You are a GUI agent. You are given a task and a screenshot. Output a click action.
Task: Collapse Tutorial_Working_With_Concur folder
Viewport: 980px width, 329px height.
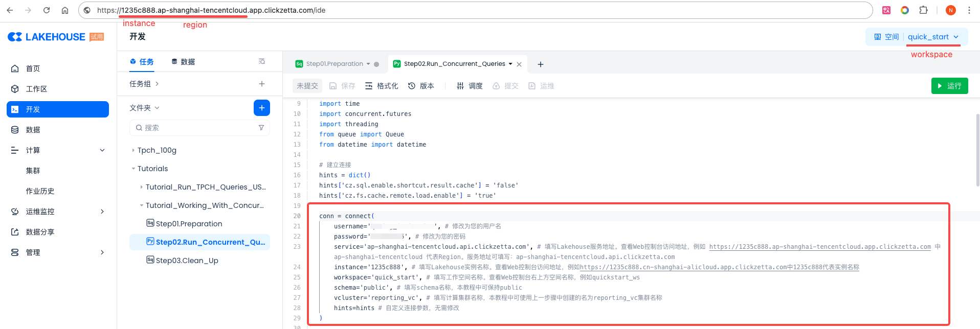142,205
